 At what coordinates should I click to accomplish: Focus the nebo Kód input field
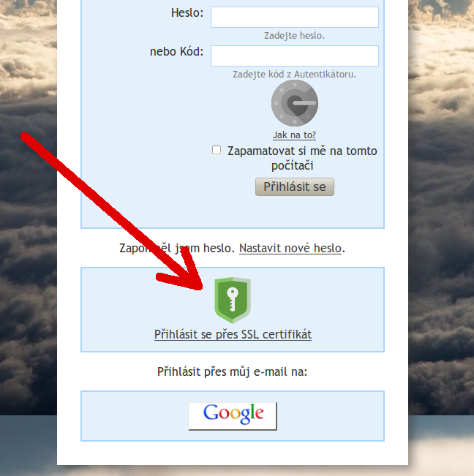(x=295, y=56)
